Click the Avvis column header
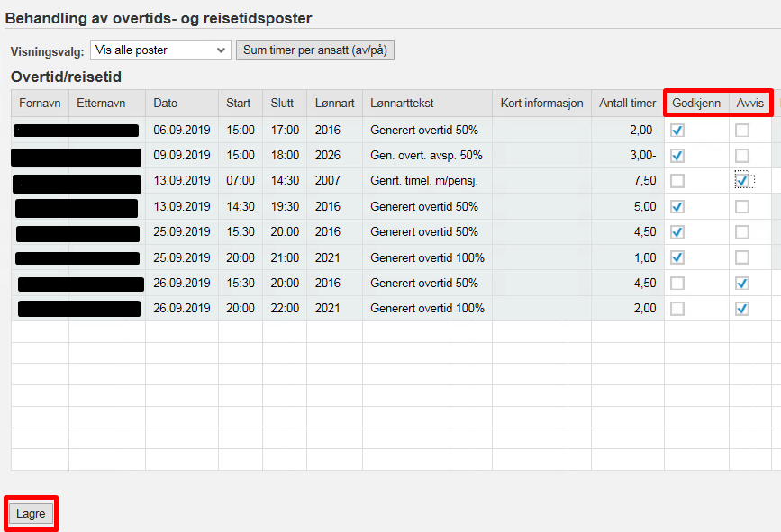781x532 pixels. coord(750,103)
